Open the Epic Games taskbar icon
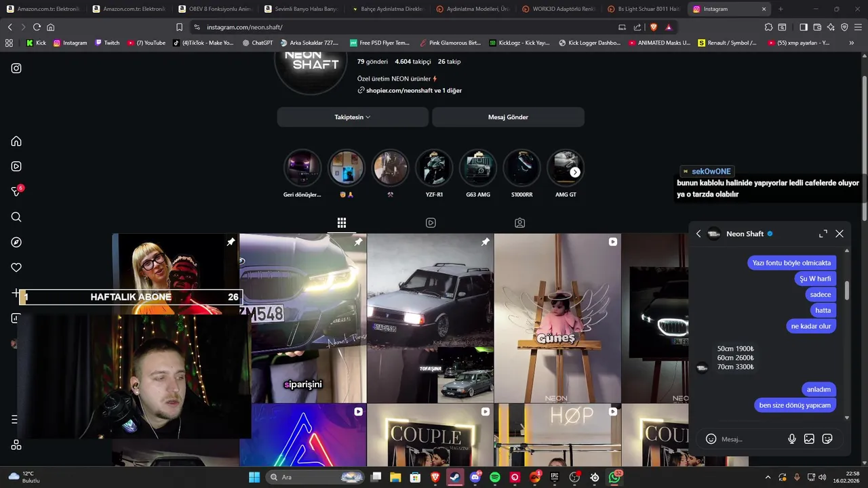868x488 pixels. (555, 477)
